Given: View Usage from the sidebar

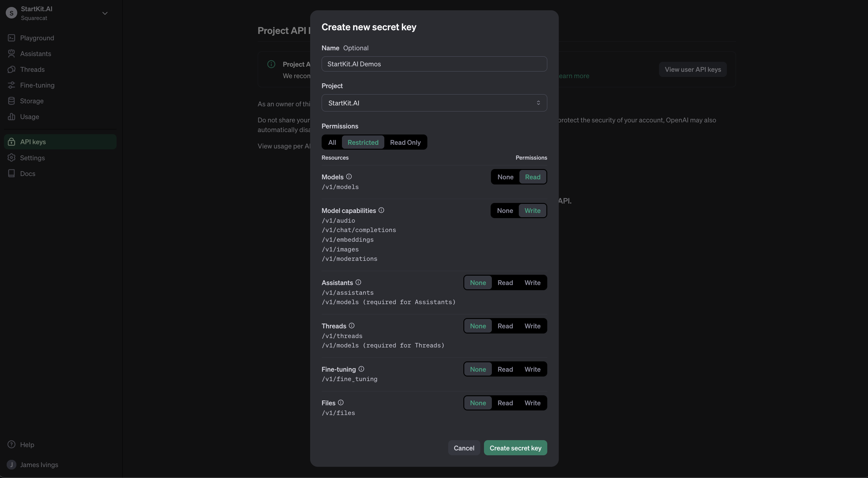Looking at the screenshot, I should (30, 117).
